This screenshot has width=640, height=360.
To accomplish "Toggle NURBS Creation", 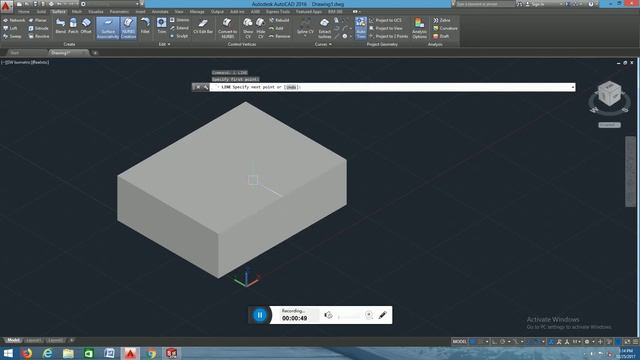I will (x=128, y=28).
